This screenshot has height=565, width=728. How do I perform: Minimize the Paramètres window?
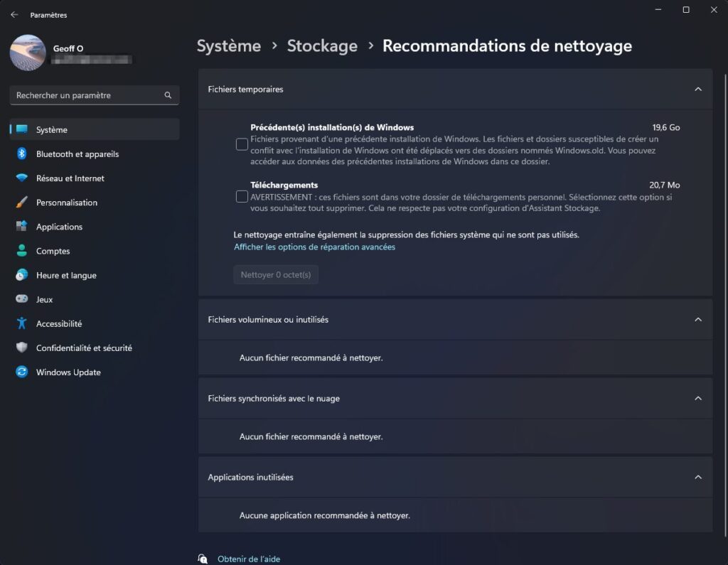658,10
